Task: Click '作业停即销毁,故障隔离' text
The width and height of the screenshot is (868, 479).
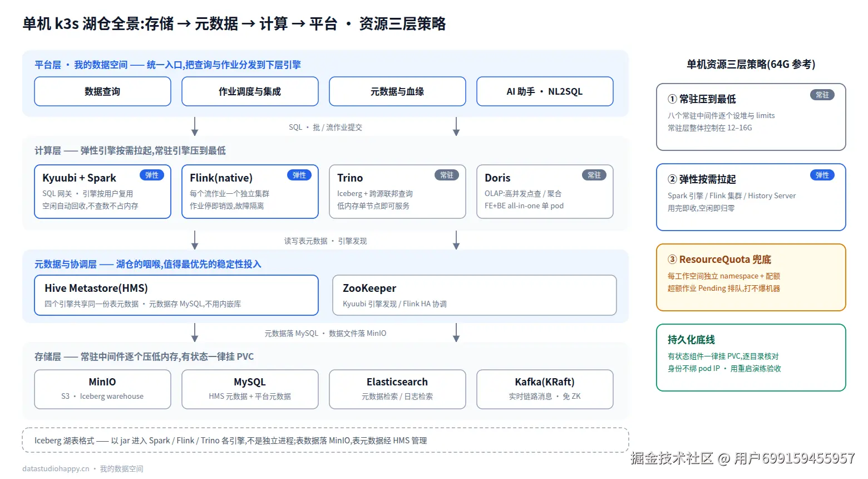Action: point(227,206)
